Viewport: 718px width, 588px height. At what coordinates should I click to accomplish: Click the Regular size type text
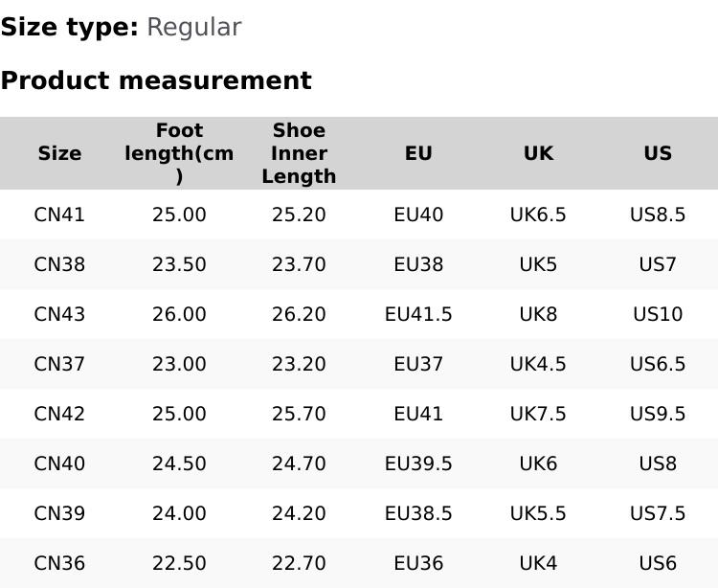193,28
